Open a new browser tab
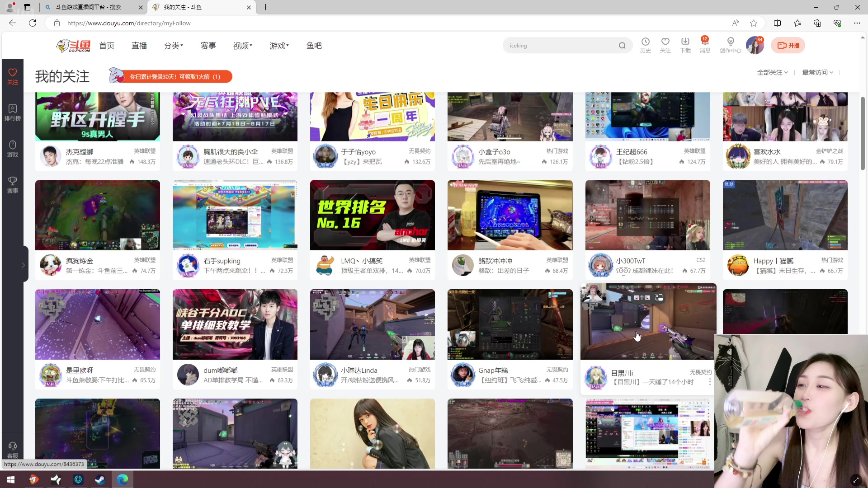Image resolution: width=868 pixels, height=488 pixels. (266, 7)
